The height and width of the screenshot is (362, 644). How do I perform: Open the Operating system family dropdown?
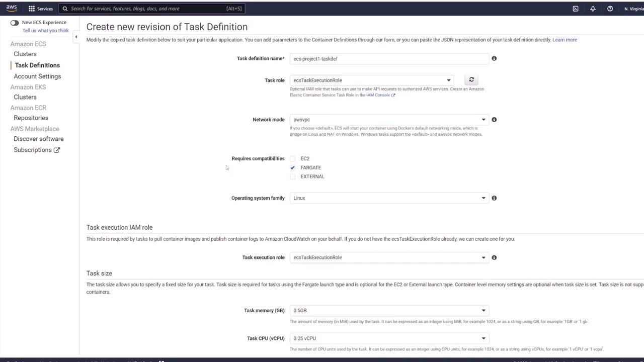point(389,198)
